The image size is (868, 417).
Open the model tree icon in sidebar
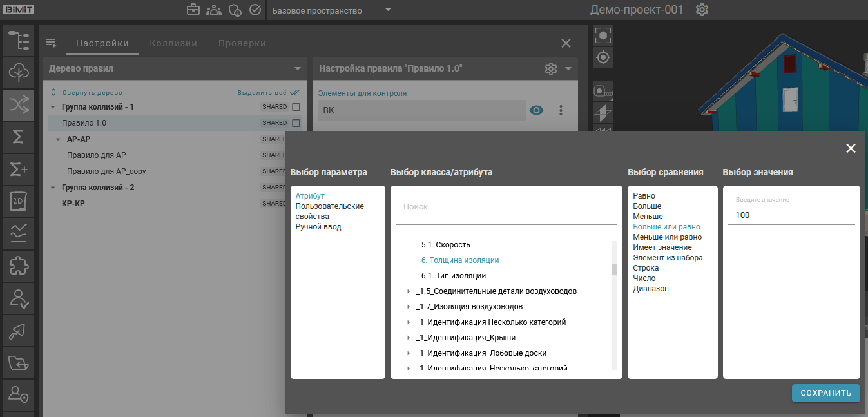(x=19, y=41)
